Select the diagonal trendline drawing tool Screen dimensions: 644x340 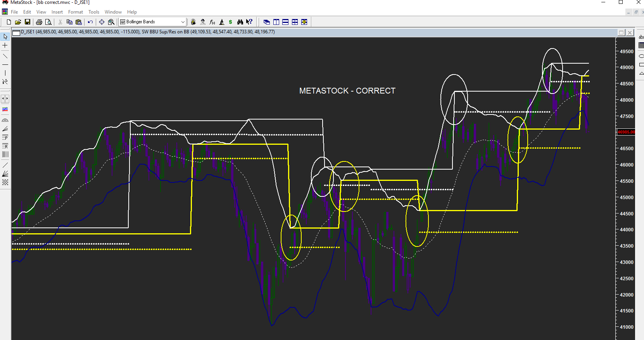[x=5, y=56]
